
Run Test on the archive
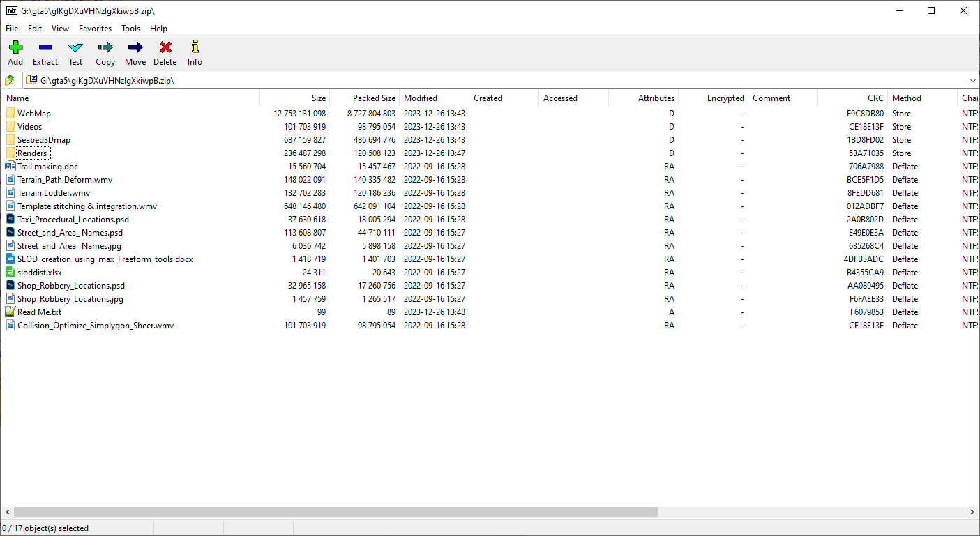coord(75,47)
